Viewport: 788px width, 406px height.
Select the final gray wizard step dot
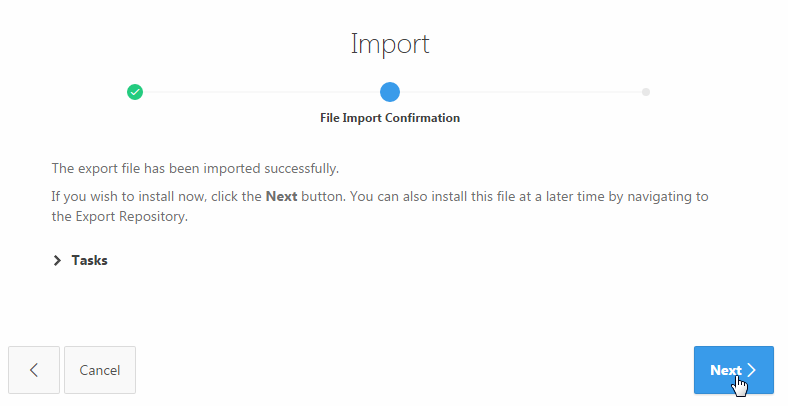coord(646,92)
